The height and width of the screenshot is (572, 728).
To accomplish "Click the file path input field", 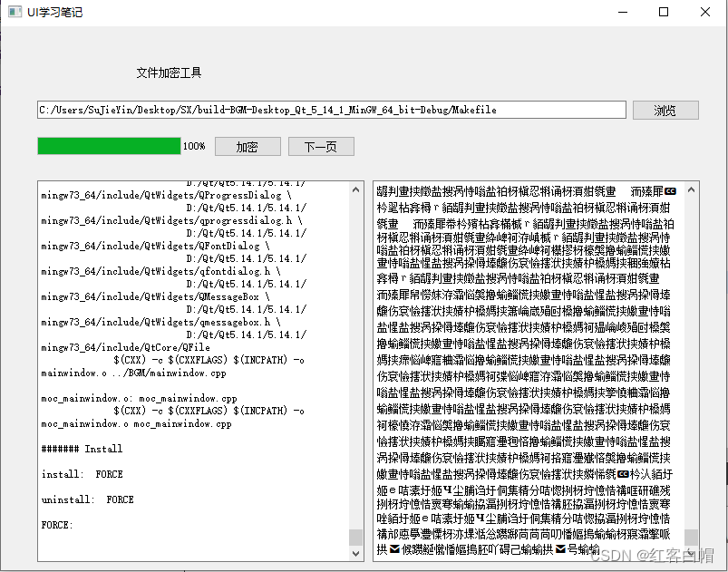I will click(x=332, y=110).
